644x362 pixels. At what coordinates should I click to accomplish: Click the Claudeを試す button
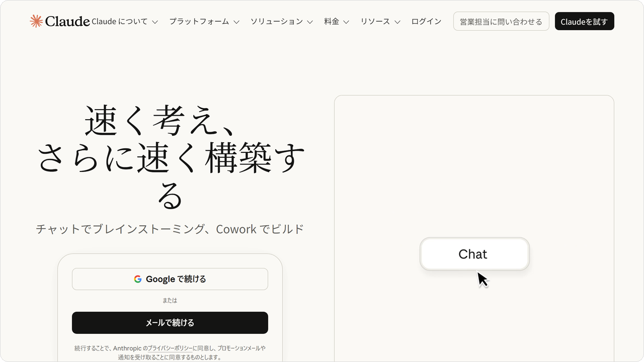pyautogui.click(x=585, y=22)
